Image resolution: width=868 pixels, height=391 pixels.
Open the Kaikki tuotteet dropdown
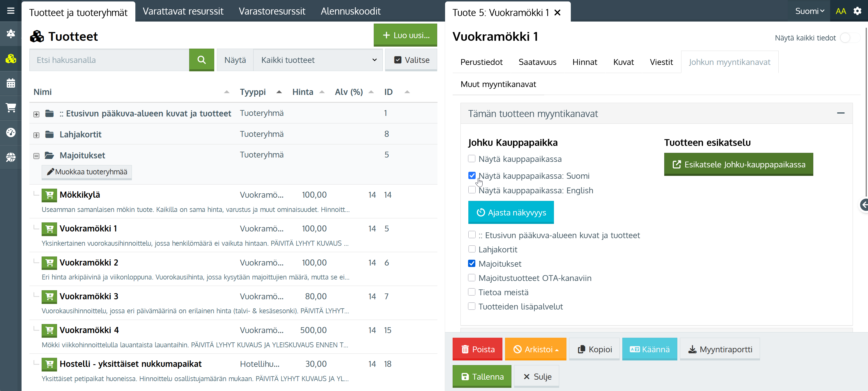coord(318,60)
